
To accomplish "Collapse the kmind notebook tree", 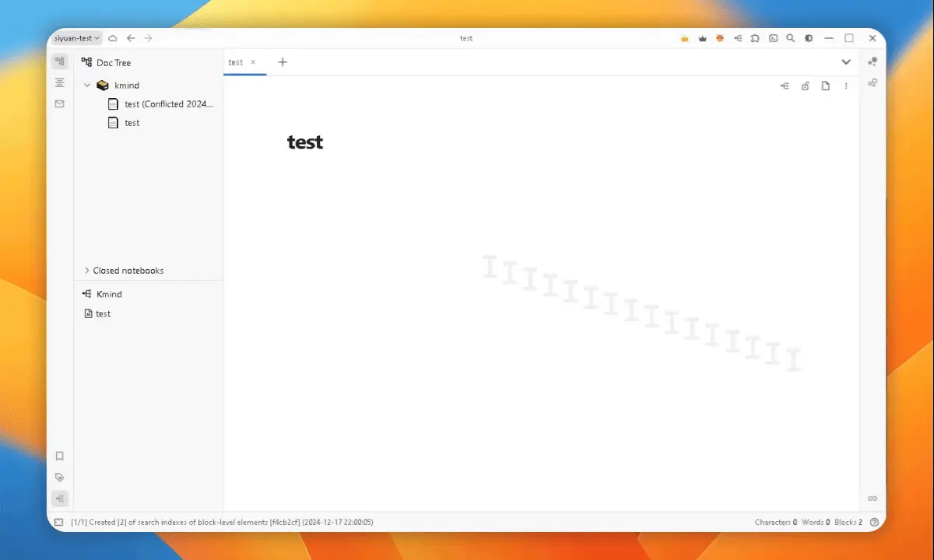I will click(87, 86).
